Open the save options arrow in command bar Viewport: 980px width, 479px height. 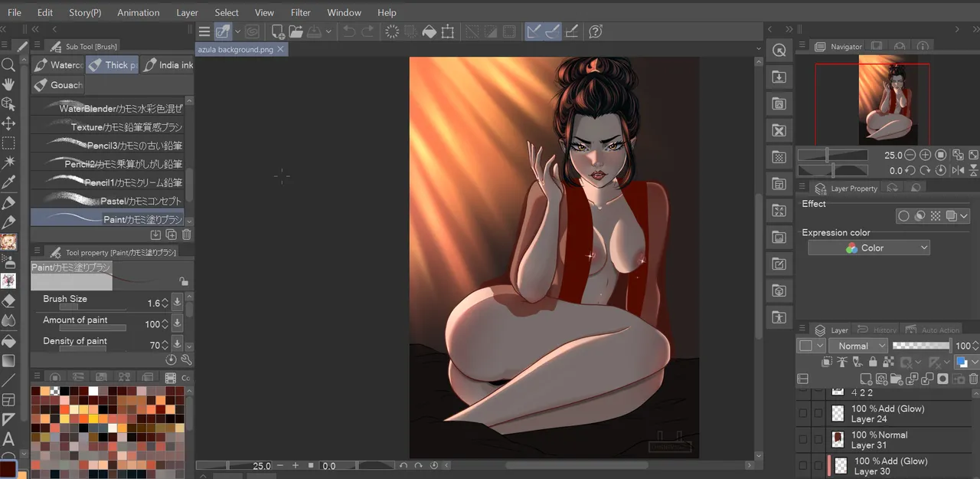coord(328,31)
